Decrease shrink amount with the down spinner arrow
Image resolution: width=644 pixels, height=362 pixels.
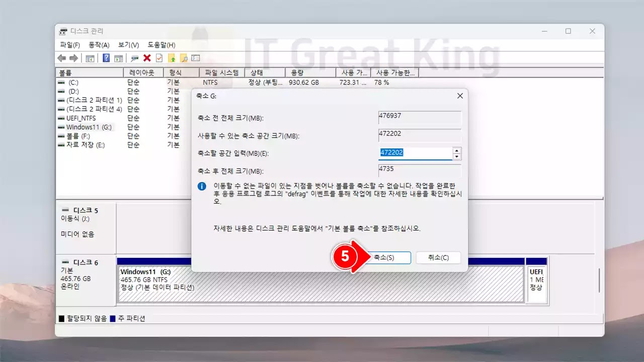click(x=457, y=156)
